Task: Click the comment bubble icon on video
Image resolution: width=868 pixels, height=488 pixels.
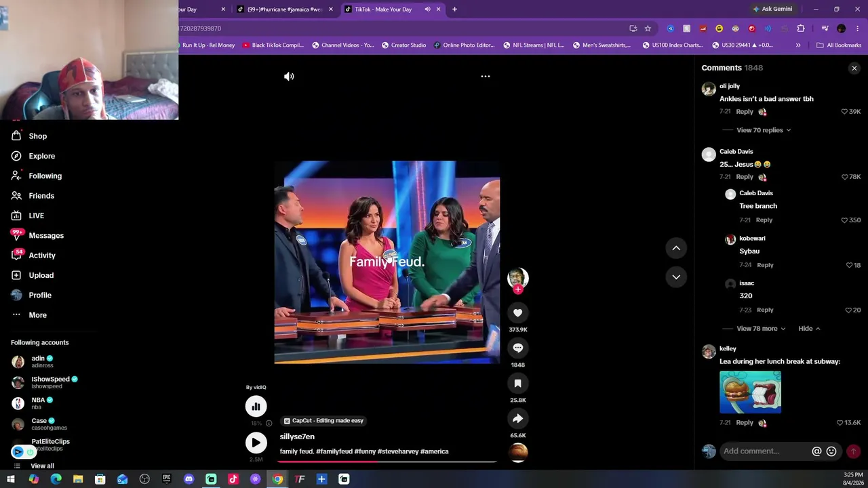Action: (518, 348)
